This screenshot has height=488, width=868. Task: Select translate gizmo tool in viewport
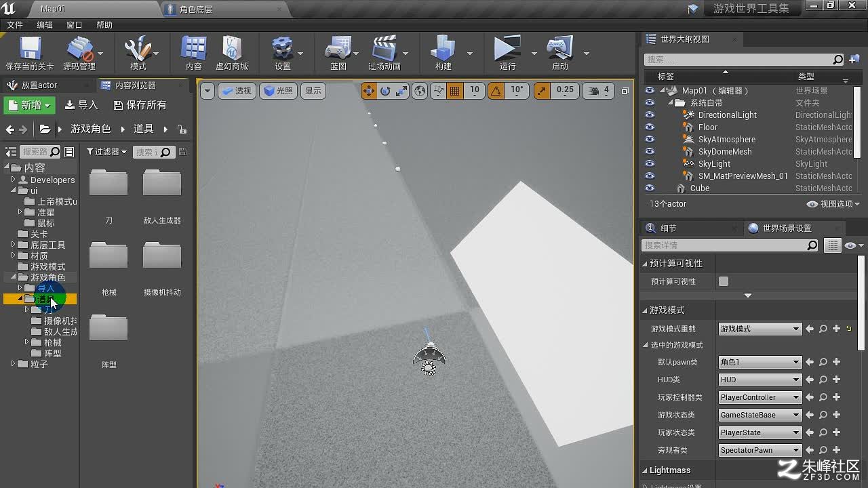(x=368, y=91)
